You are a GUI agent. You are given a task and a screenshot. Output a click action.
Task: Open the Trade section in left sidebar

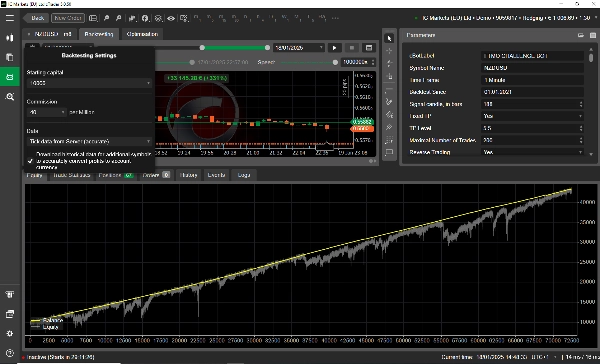click(10, 38)
